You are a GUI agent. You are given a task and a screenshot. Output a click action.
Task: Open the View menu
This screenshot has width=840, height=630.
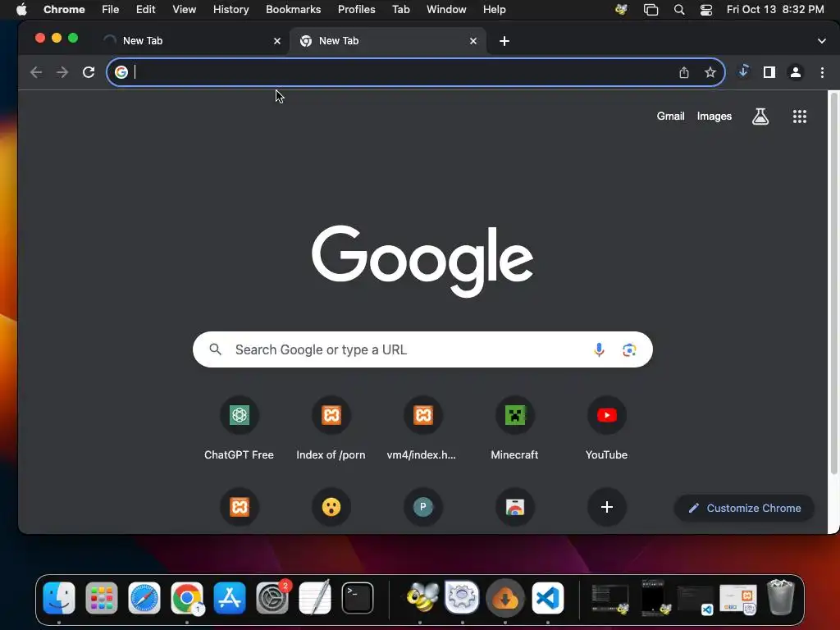click(x=184, y=10)
